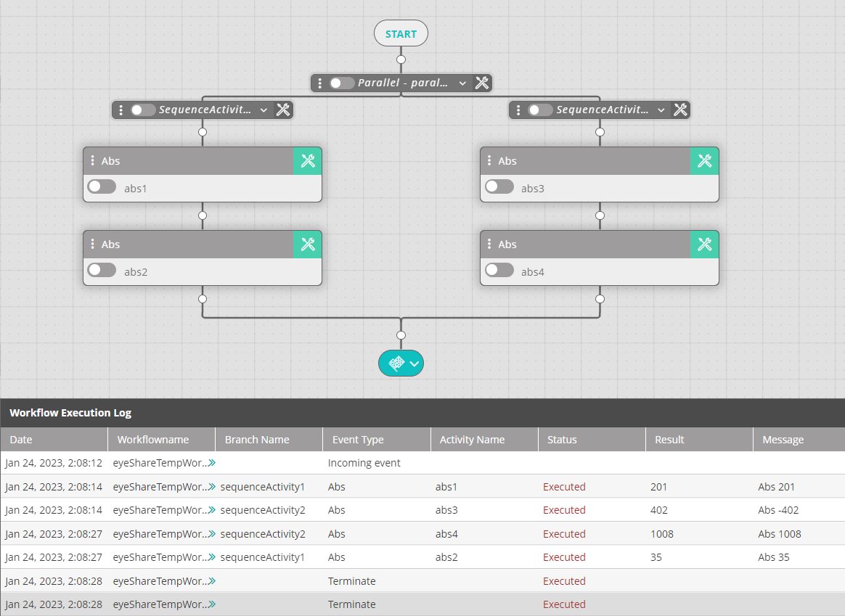Open workflow link arrow in abs3 log row
This screenshot has height=616, width=845.
pyautogui.click(x=212, y=510)
